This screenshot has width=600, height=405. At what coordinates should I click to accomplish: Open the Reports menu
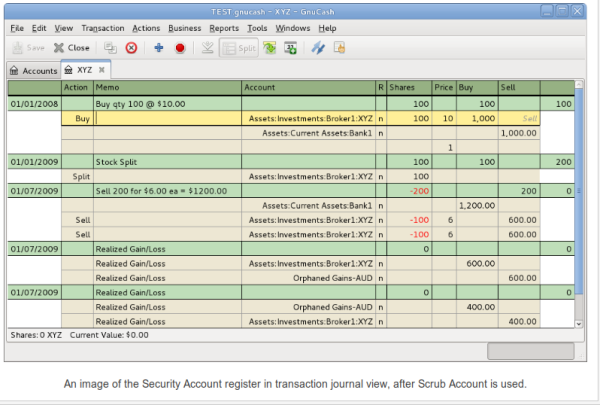[224, 28]
